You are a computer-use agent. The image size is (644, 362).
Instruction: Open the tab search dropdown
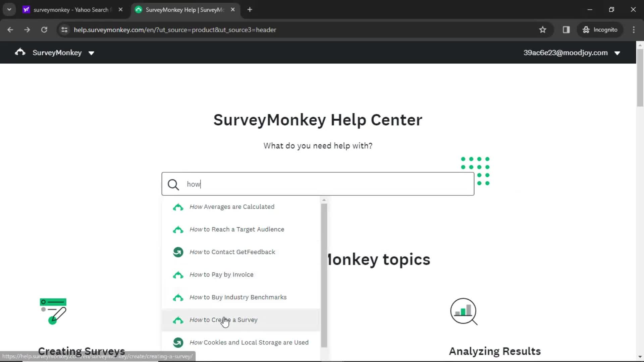click(x=9, y=10)
